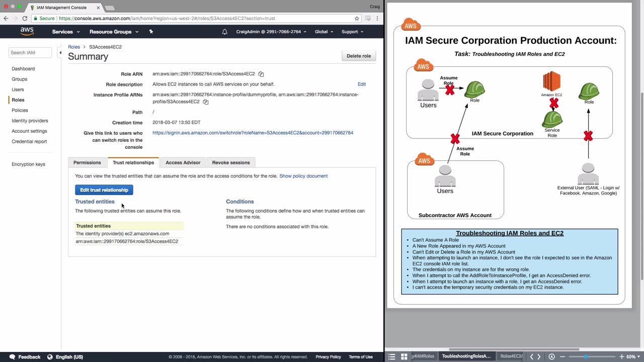Click the External User figure icon
This screenshot has height=362, width=644.
click(588, 173)
